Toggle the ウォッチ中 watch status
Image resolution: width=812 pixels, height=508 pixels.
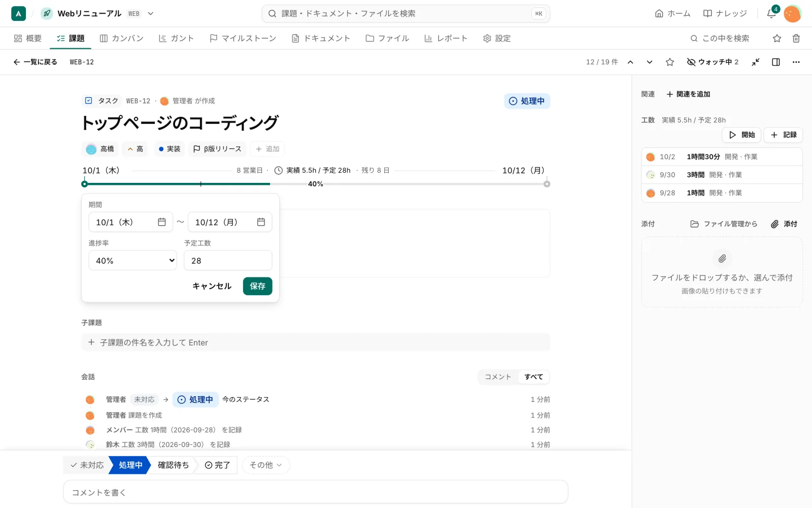(x=713, y=62)
